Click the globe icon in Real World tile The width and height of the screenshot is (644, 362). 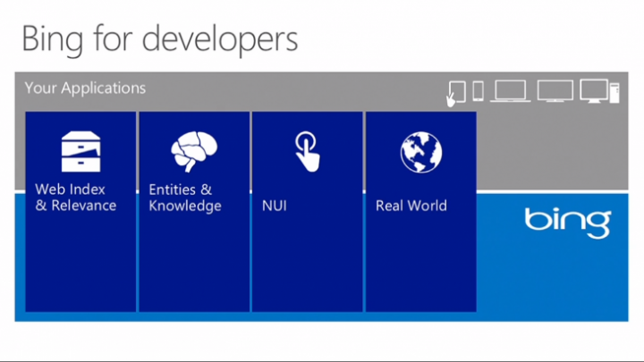(421, 152)
